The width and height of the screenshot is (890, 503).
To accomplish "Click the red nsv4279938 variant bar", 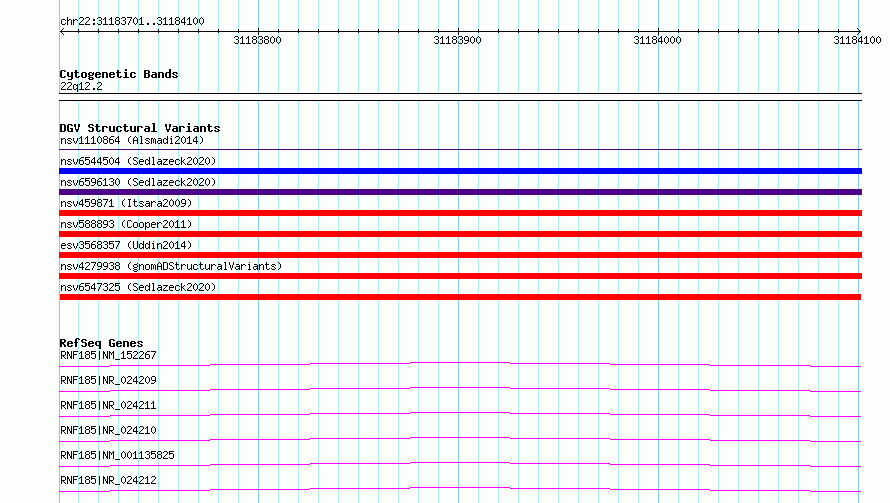I will pos(460,276).
